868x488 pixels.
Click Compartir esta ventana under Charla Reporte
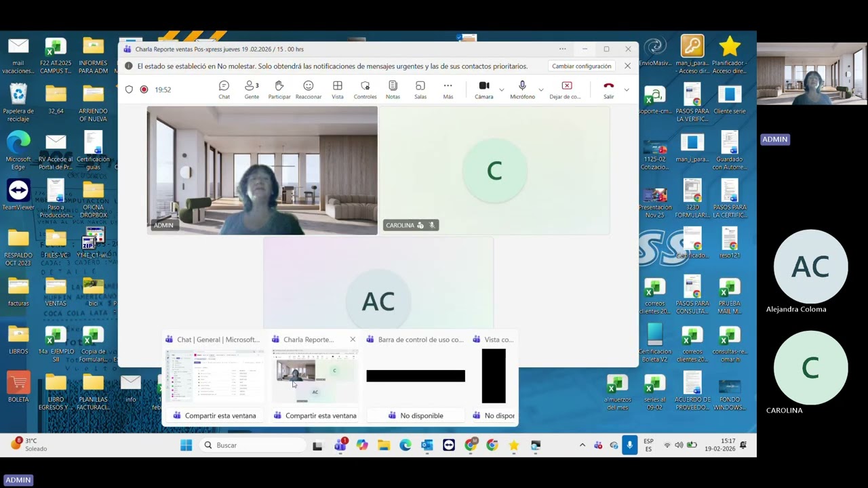click(x=315, y=415)
